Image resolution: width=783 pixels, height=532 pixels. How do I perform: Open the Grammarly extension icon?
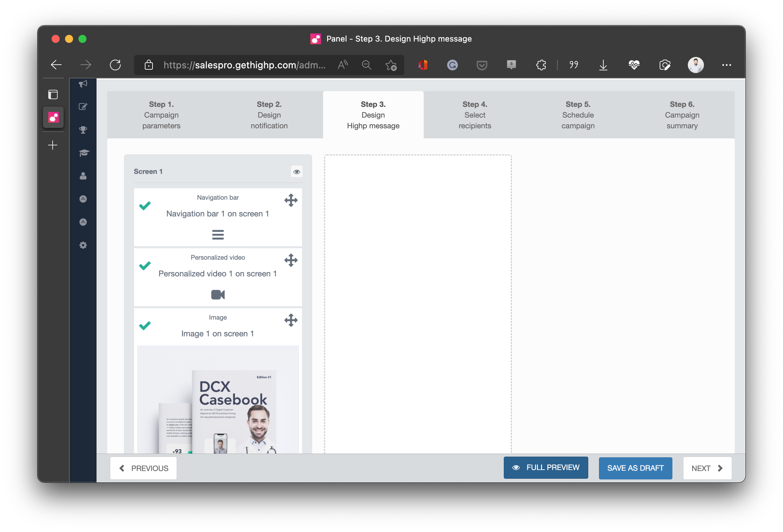pyautogui.click(x=452, y=65)
